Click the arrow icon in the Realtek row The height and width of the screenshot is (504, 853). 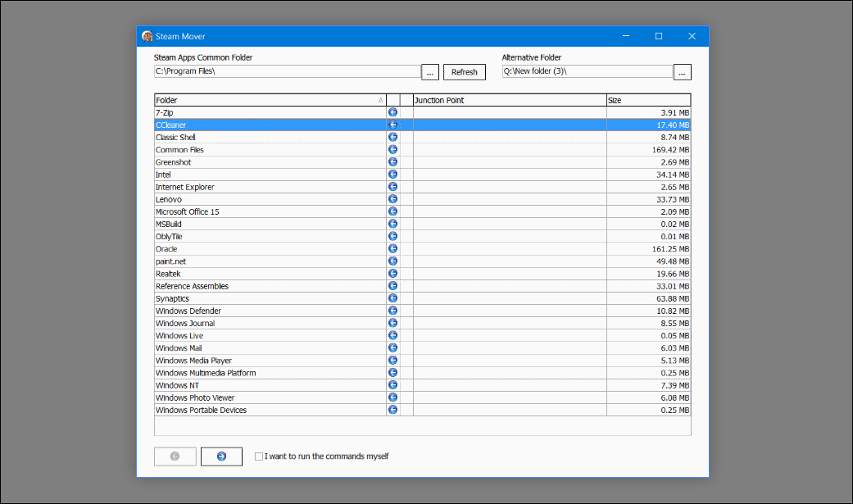(392, 273)
